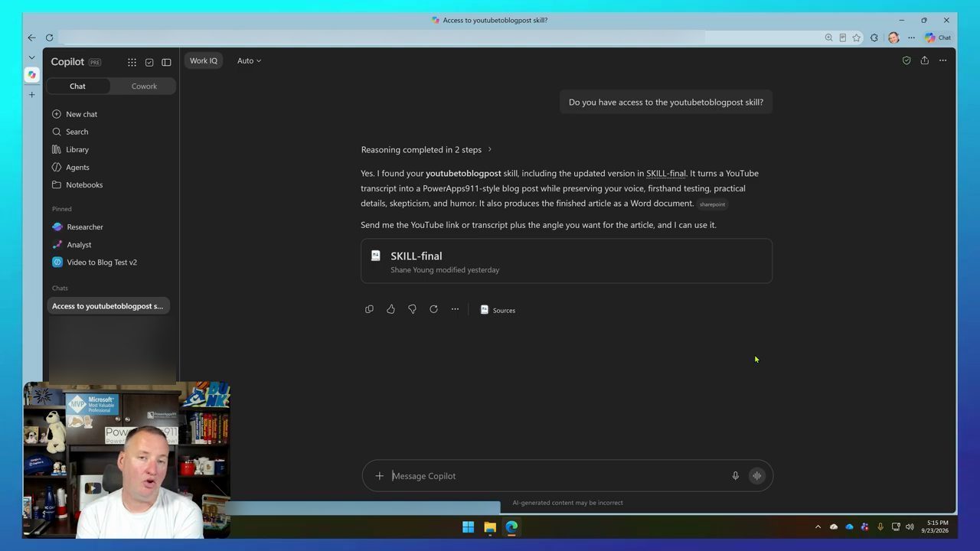Give the response a thumbs up

click(390, 309)
